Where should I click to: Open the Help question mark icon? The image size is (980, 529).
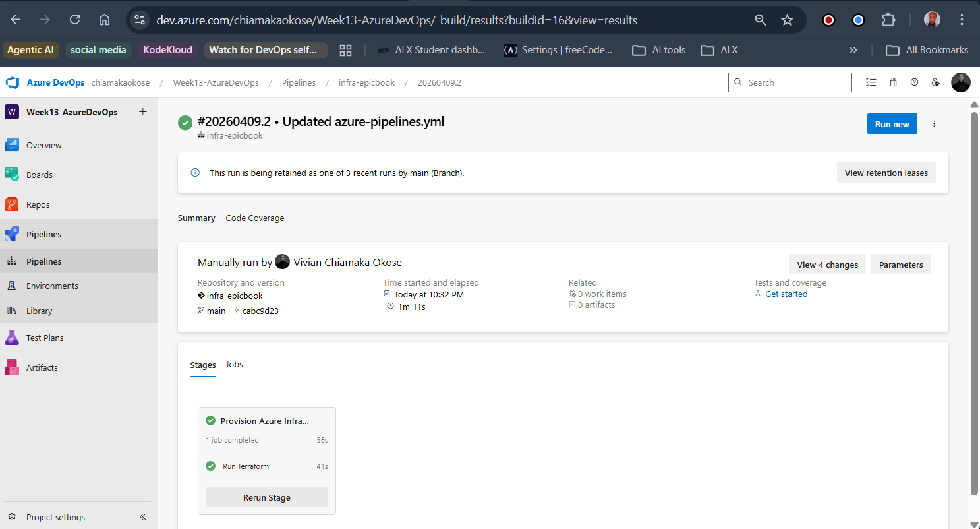[x=914, y=82]
